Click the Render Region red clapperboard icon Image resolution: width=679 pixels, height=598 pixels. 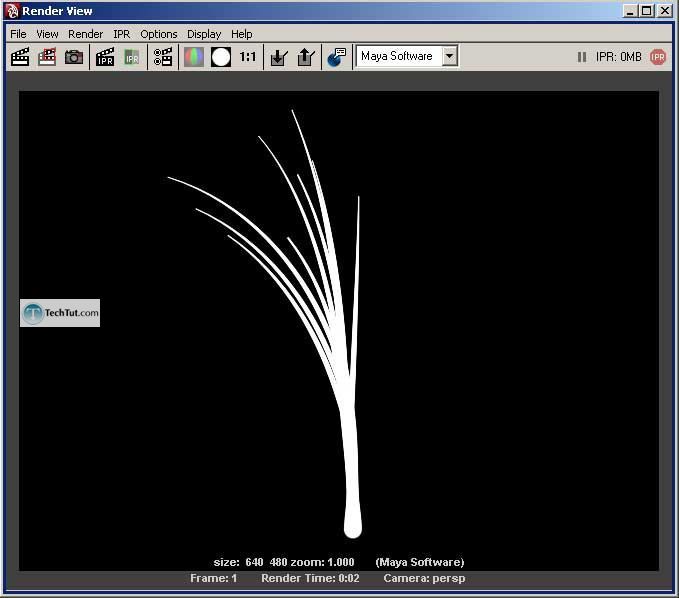pos(47,57)
